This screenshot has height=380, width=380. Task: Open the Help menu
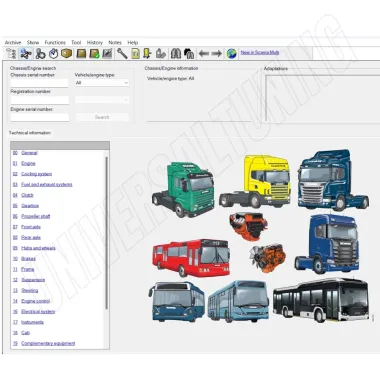pos(133,42)
